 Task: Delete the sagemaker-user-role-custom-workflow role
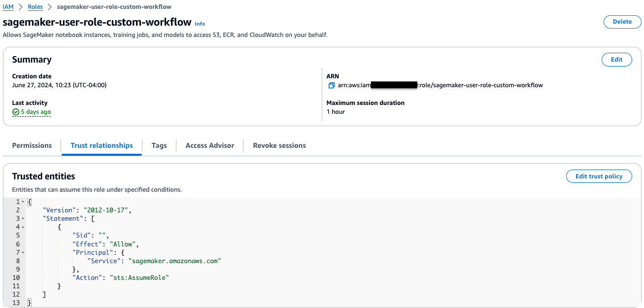click(622, 22)
